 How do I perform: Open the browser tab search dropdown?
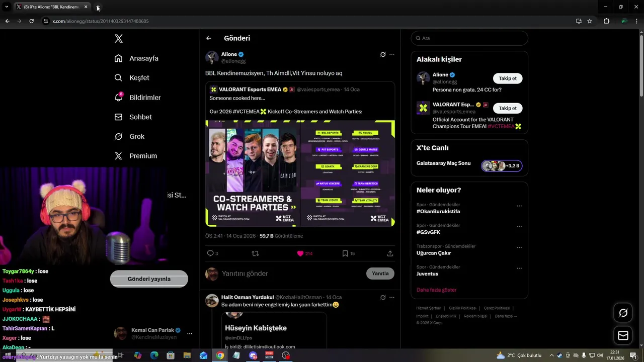[7, 7]
